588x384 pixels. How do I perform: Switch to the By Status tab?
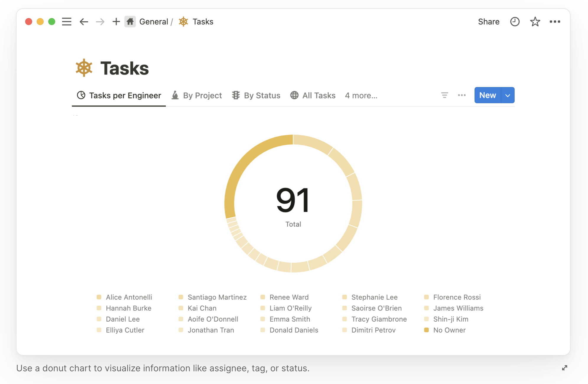pyautogui.click(x=256, y=95)
